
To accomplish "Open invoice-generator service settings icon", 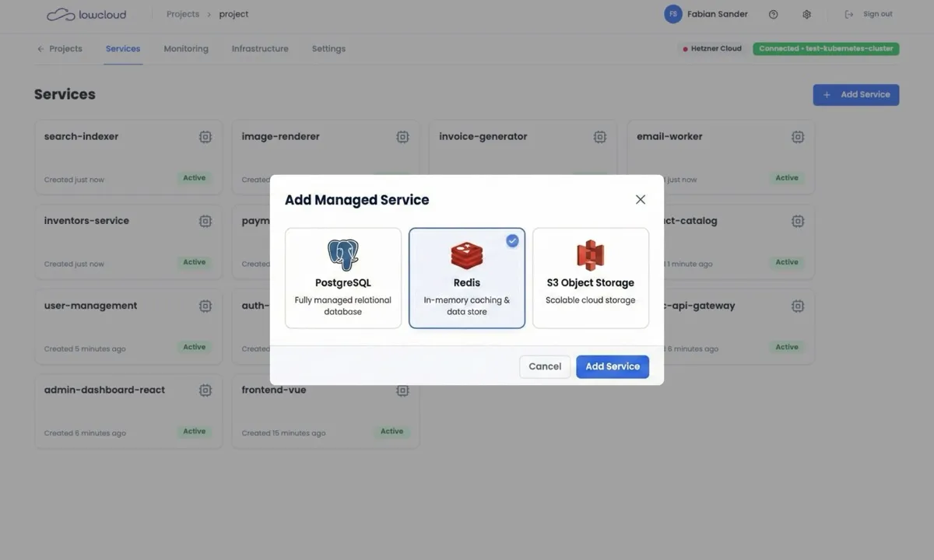I will coord(600,137).
